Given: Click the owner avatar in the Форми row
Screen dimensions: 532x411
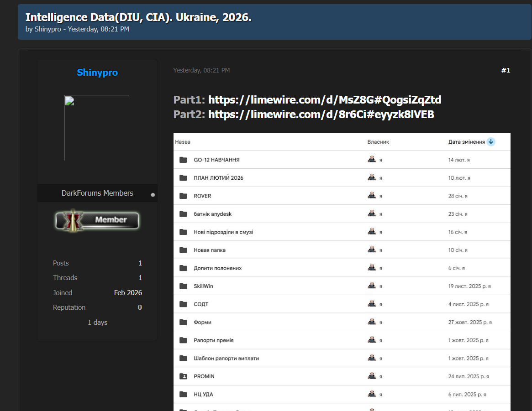Looking at the screenshot, I should 372,322.
